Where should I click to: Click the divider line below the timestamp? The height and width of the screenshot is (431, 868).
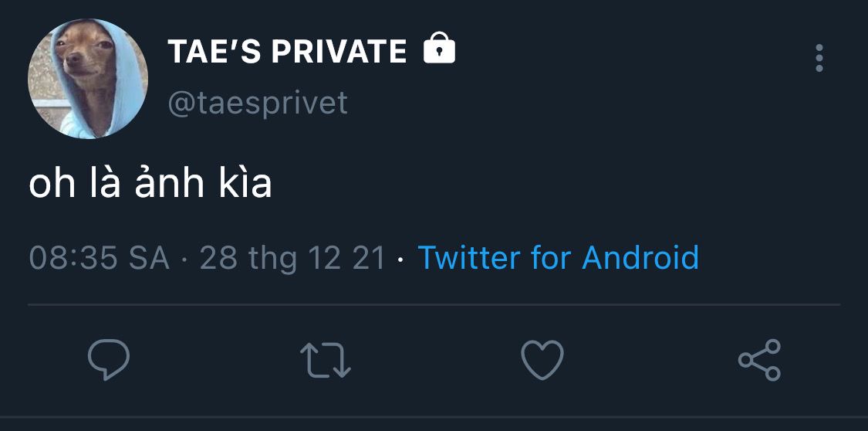click(434, 305)
